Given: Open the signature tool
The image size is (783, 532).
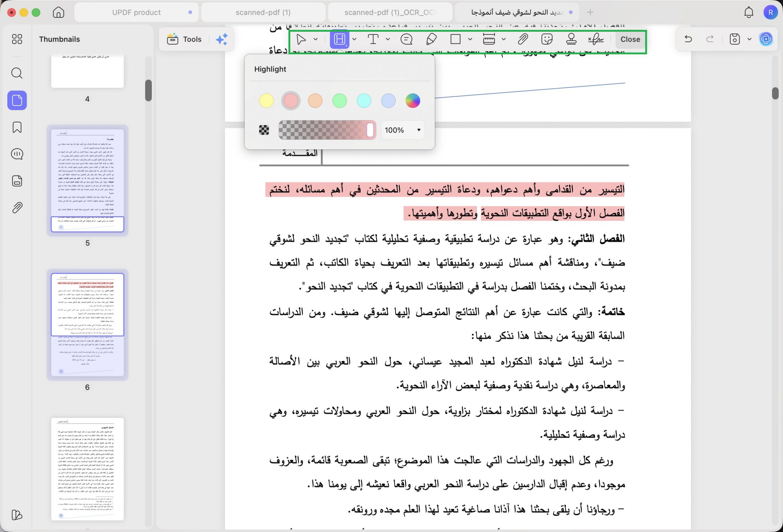Looking at the screenshot, I should [596, 39].
